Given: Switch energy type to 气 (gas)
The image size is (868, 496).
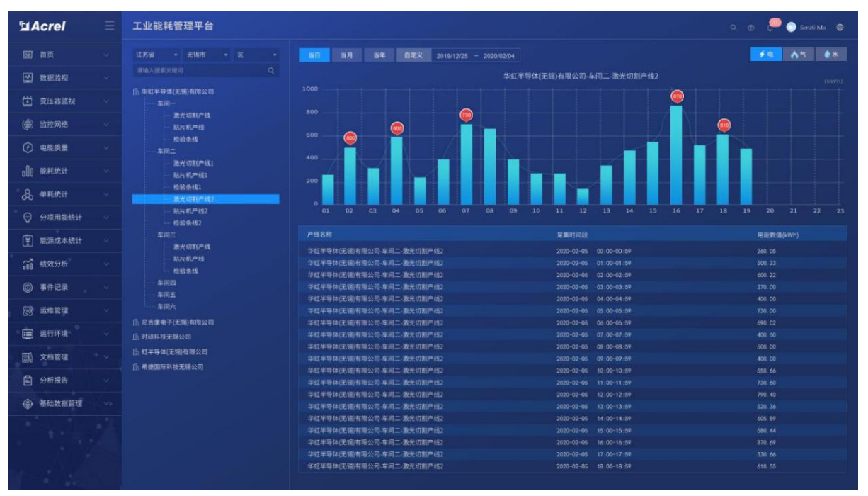Looking at the screenshot, I should coord(799,55).
